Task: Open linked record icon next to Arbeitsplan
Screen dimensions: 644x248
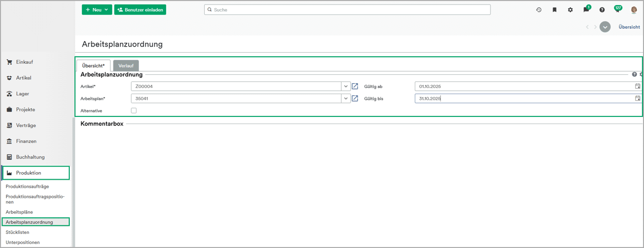Action: pyautogui.click(x=355, y=98)
